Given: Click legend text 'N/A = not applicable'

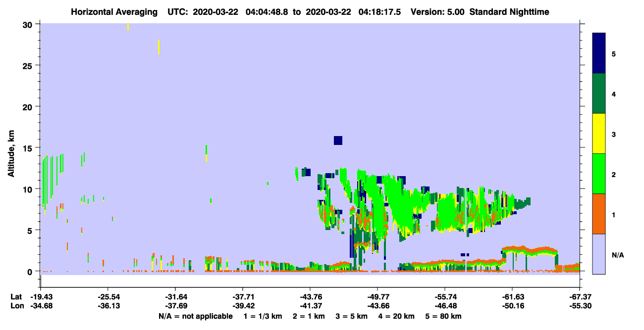Looking at the screenshot, I should 195,316.
